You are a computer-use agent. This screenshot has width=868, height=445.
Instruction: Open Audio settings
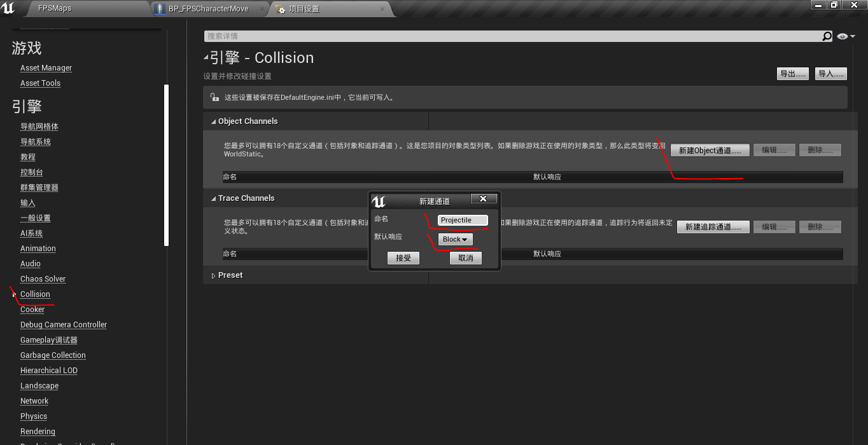click(31, 264)
